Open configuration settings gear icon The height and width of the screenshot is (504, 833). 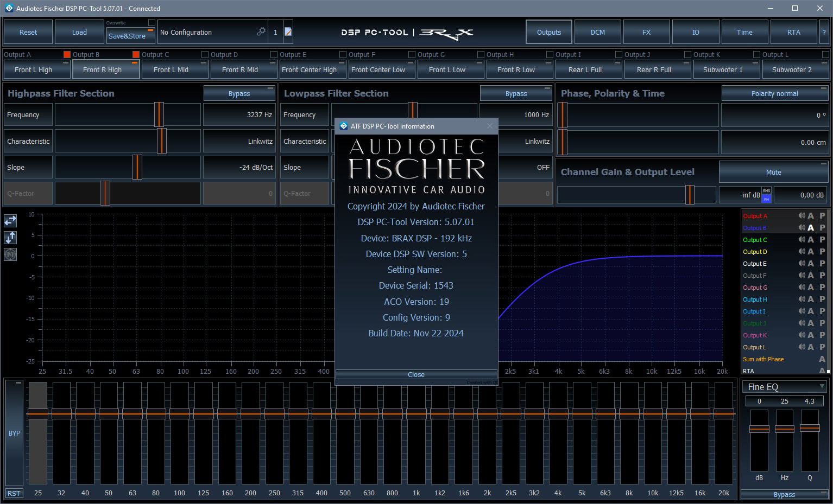point(261,32)
